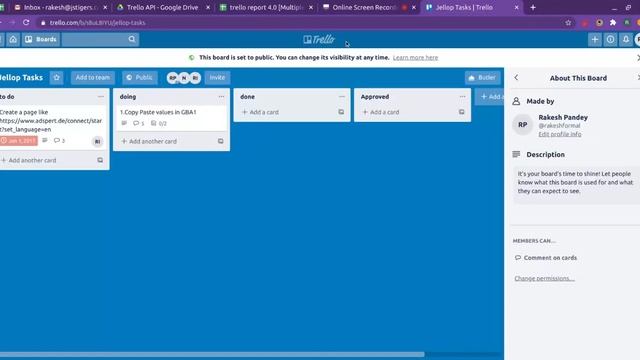Follow the Learn more here link
Screen dimensions: 640x360
[x=415, y=58]
